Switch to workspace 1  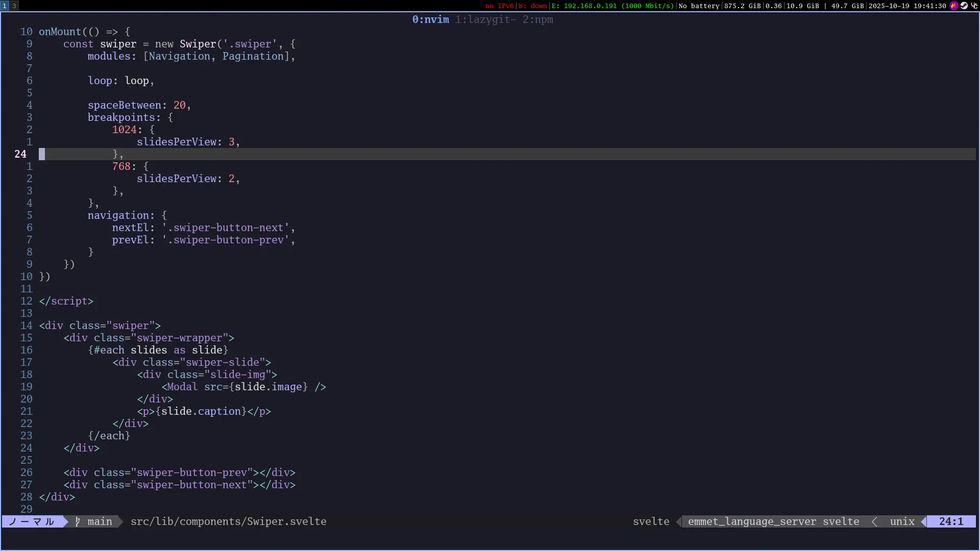pyautogui.click(x=5, y=6)
